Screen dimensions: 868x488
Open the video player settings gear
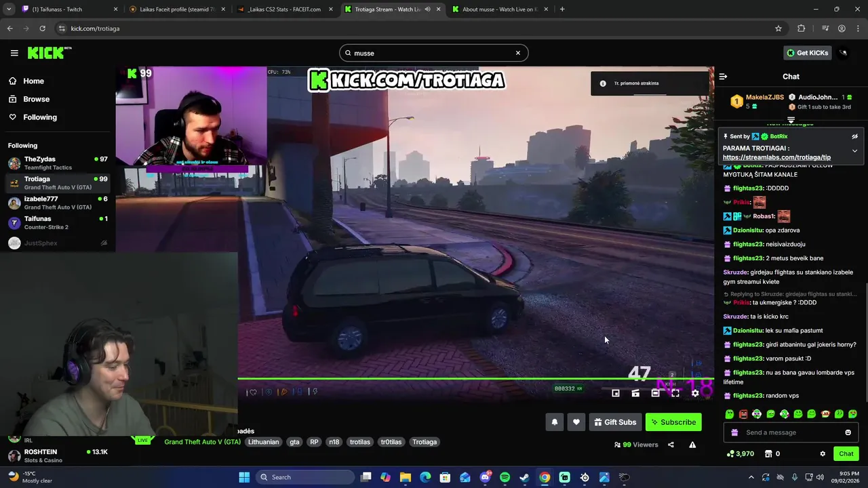pyautogui.click(x=695, y=393)
